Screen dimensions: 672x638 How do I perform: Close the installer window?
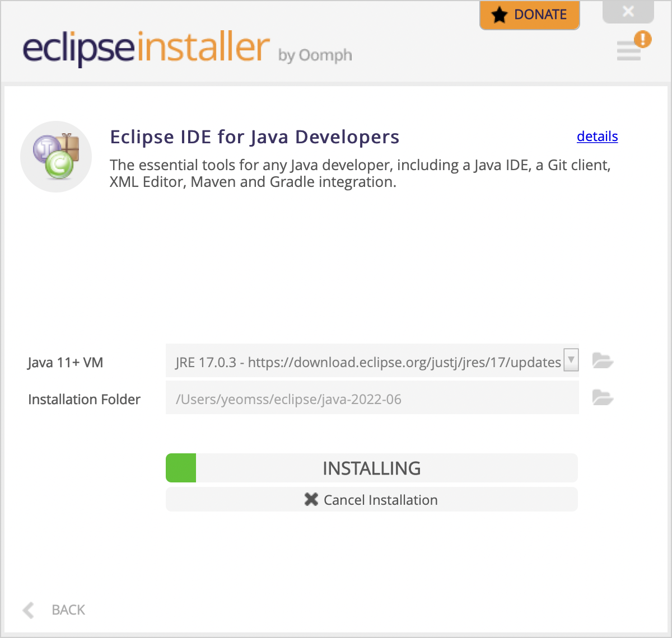[x=628, y=11]
